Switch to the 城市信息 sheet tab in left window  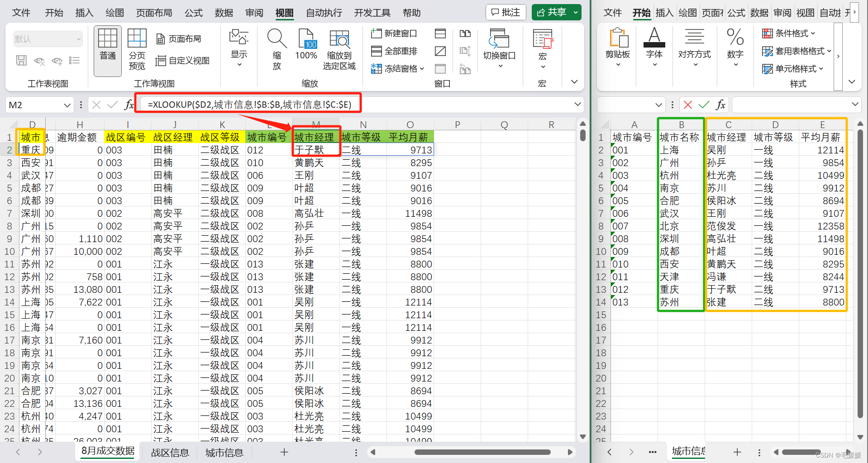pos(224,453)
